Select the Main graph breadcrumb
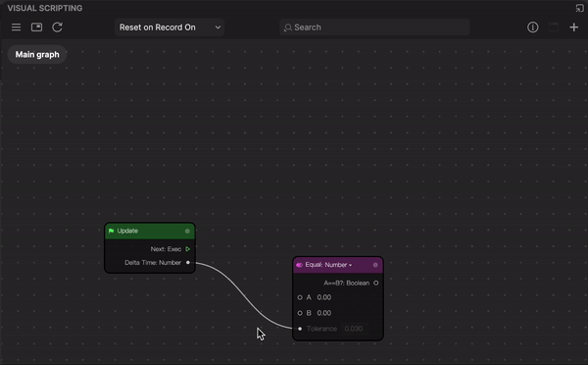 [37, 54]
